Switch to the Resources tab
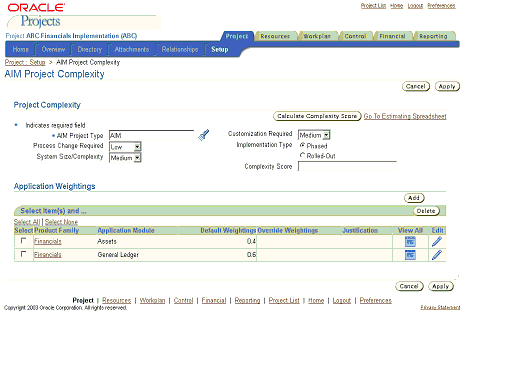Image resolution: width=512 pixels, height=384 pixels. point(275,36)
